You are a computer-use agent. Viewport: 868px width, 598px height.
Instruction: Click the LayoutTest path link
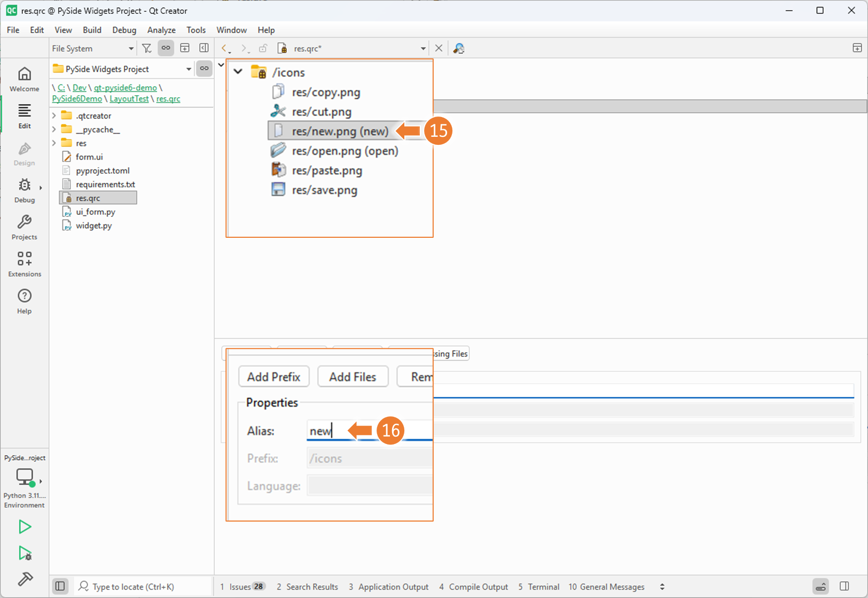tap(129, 99)
